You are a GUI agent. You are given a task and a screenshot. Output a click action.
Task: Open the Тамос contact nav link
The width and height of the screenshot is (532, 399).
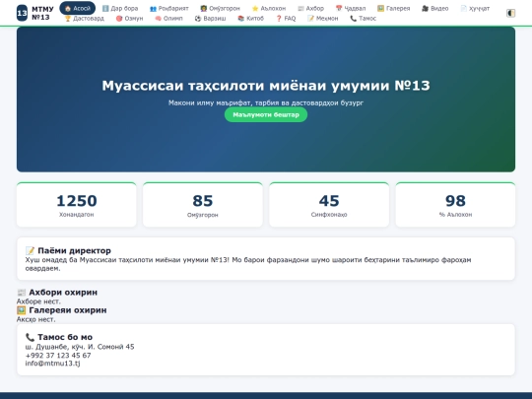[x=363, y=19]
